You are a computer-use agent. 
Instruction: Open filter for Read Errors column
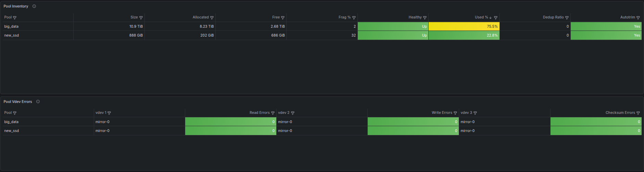click(x=273, y=113)
